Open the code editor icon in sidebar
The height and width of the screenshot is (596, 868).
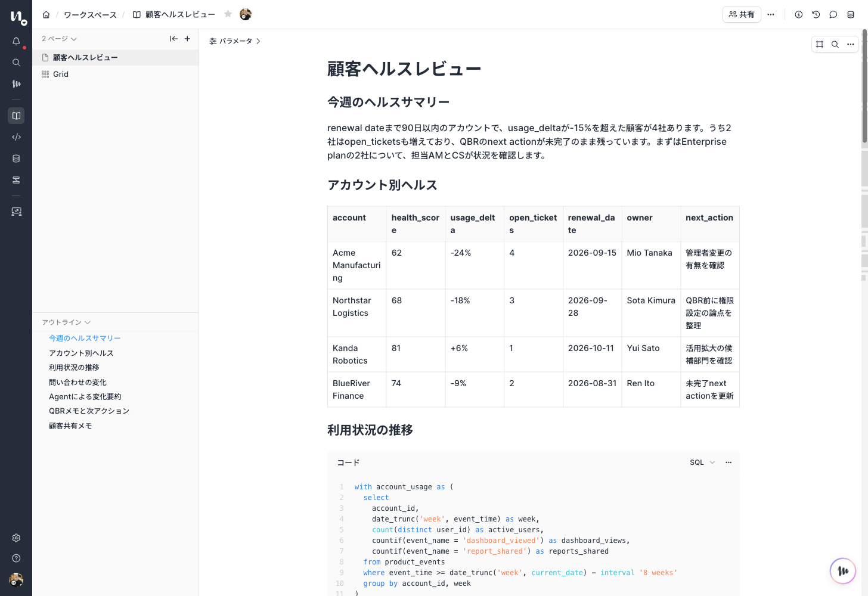16,137
